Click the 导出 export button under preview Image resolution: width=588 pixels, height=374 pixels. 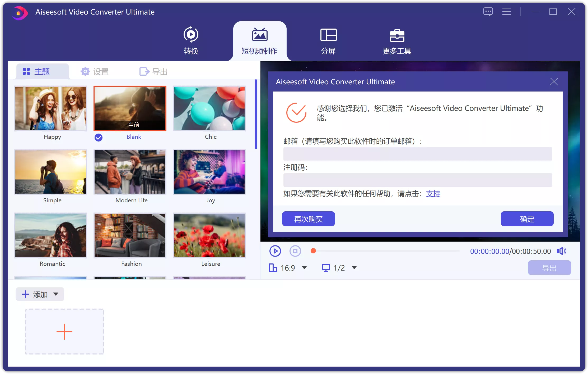[x=549, y=268]
